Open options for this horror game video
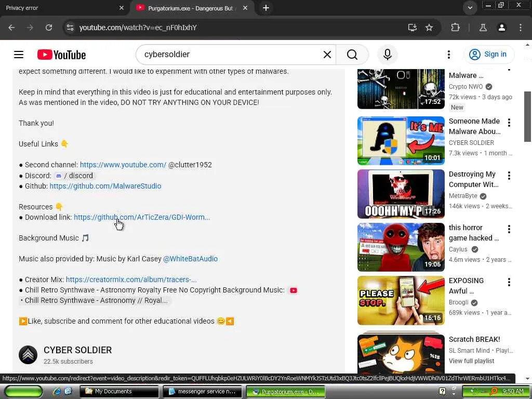Screen dimensions: 532x399 click(x=509, y=229)
